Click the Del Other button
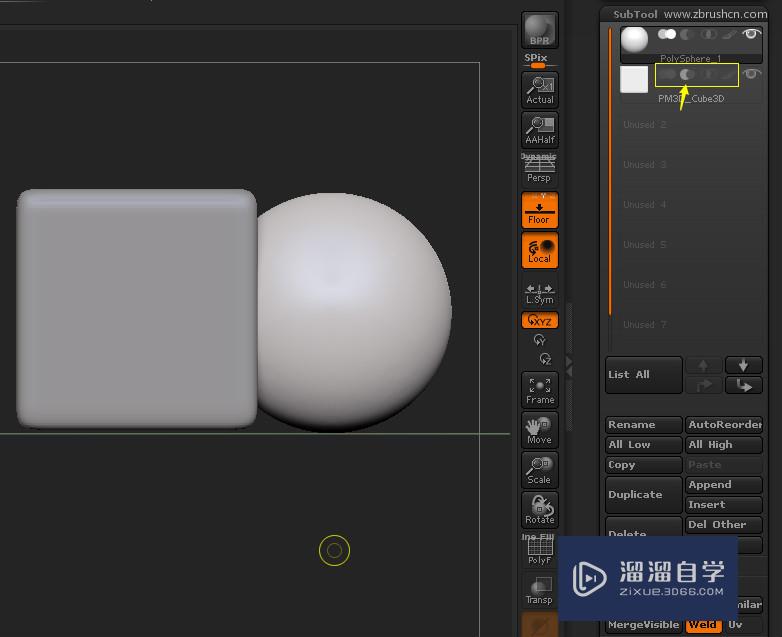The image size is (782, 637). pyautogui.click(x=724, y=524)
